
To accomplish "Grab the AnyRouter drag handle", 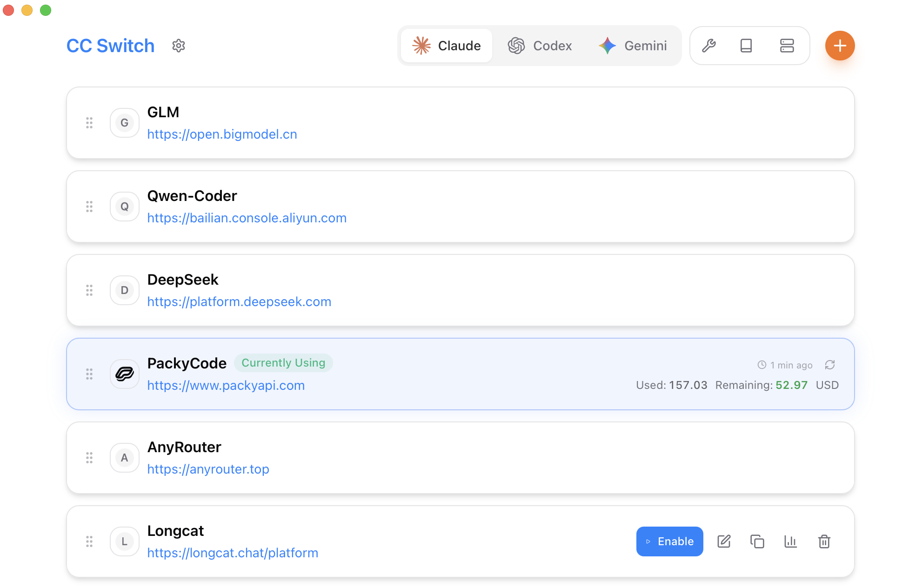I will click(x=89, y=458).
